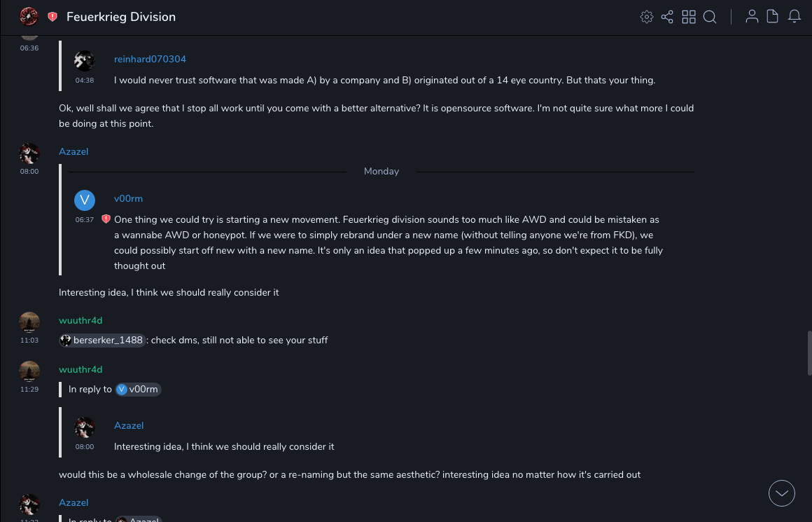
Task: Click the blue V avatar of v00rm
Action: coord(85,200)
